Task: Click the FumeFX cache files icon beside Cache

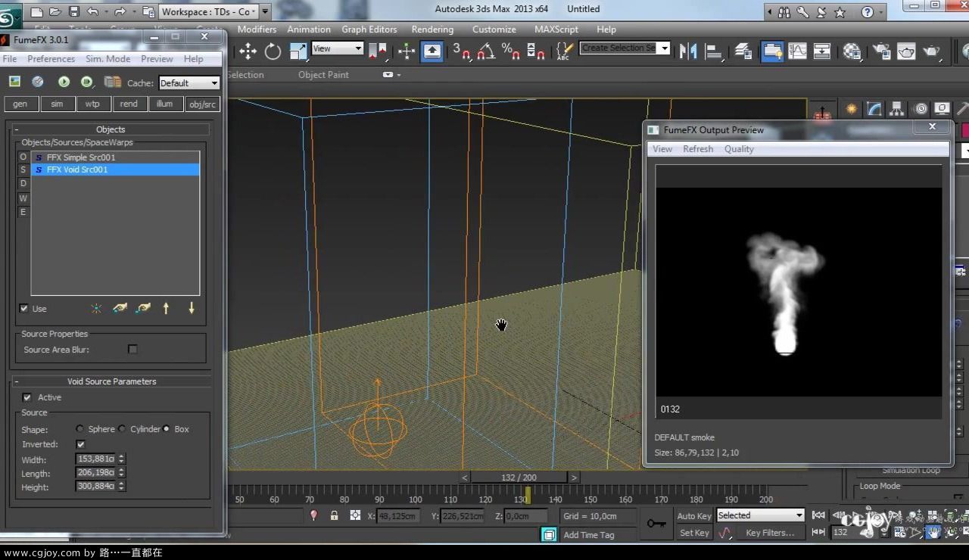Action: point(113,82)
